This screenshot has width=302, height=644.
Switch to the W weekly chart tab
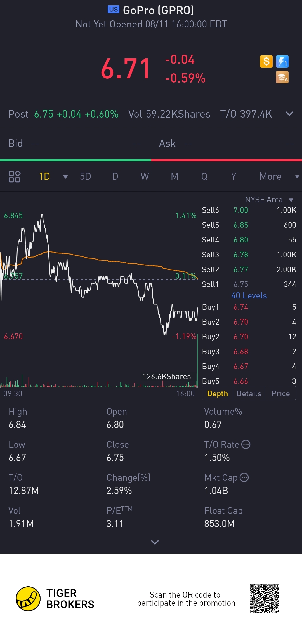coord(145,176)
